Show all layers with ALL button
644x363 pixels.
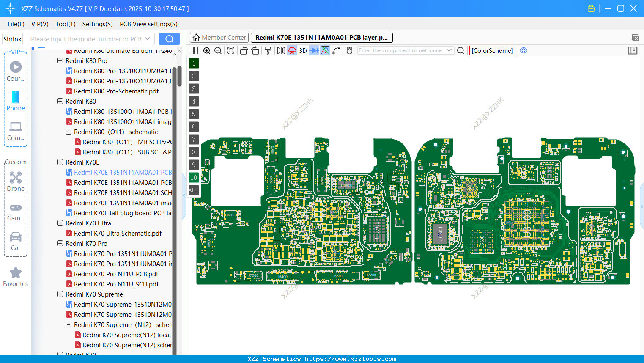194,190
